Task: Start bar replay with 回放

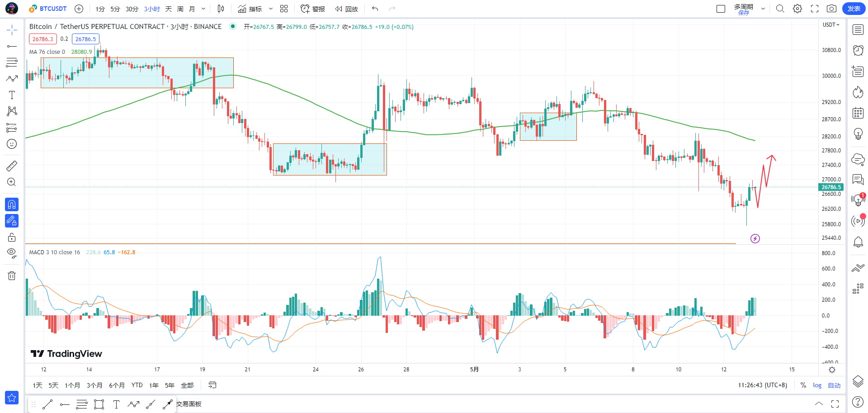Action: click(x=346, y=9)
